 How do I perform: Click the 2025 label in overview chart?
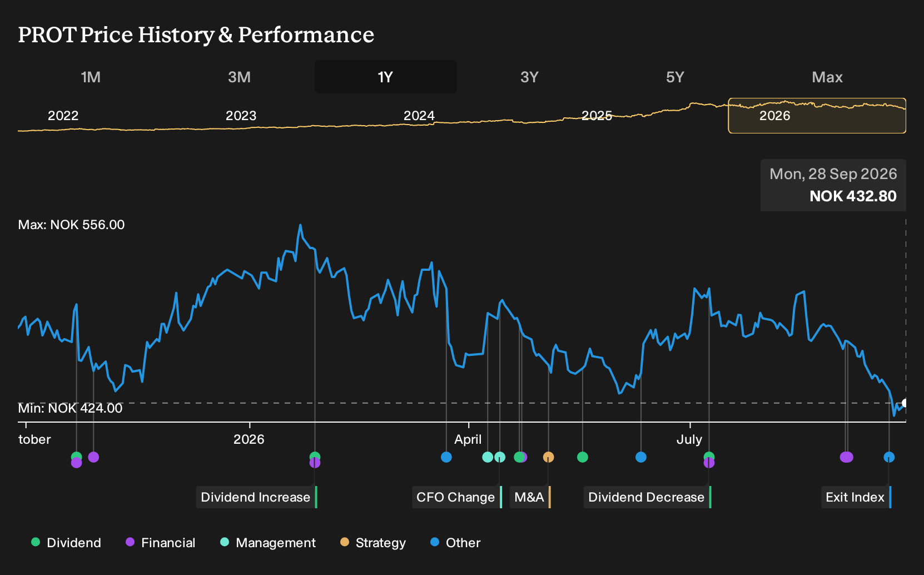pyautogui.click(x=597, y=116)
